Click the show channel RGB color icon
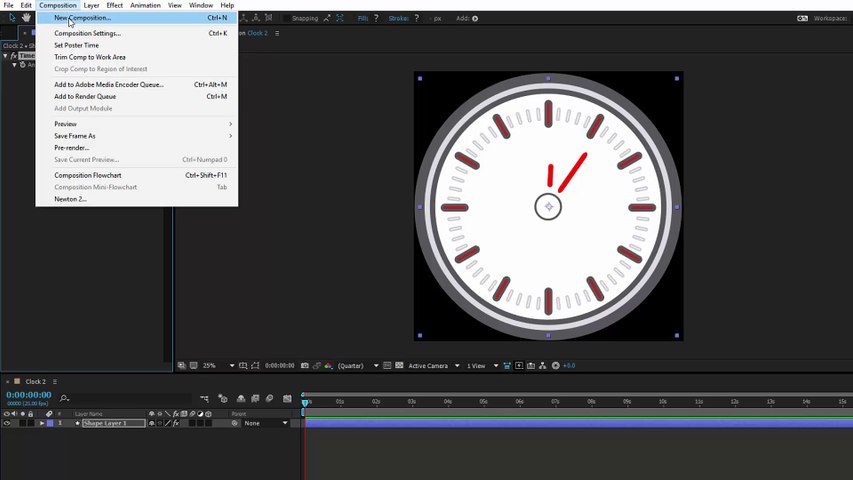The height and width of the screenshot is (480, 853). tap(327, 366)
